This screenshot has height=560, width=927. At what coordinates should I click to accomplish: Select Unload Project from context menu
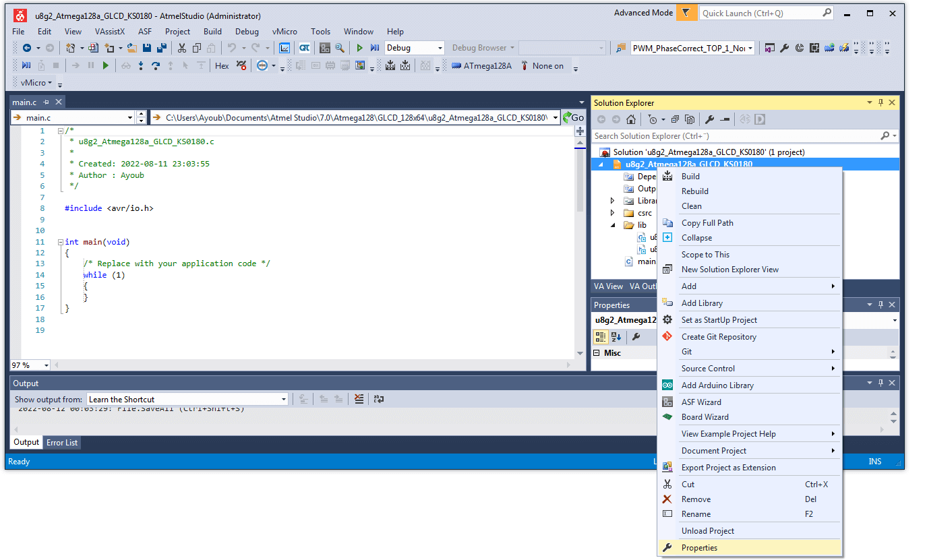[x=750, y=531]
